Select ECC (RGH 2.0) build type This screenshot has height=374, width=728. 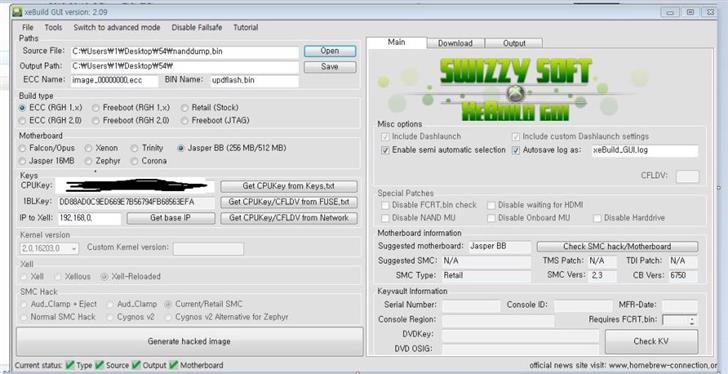(x=50, y=121)
